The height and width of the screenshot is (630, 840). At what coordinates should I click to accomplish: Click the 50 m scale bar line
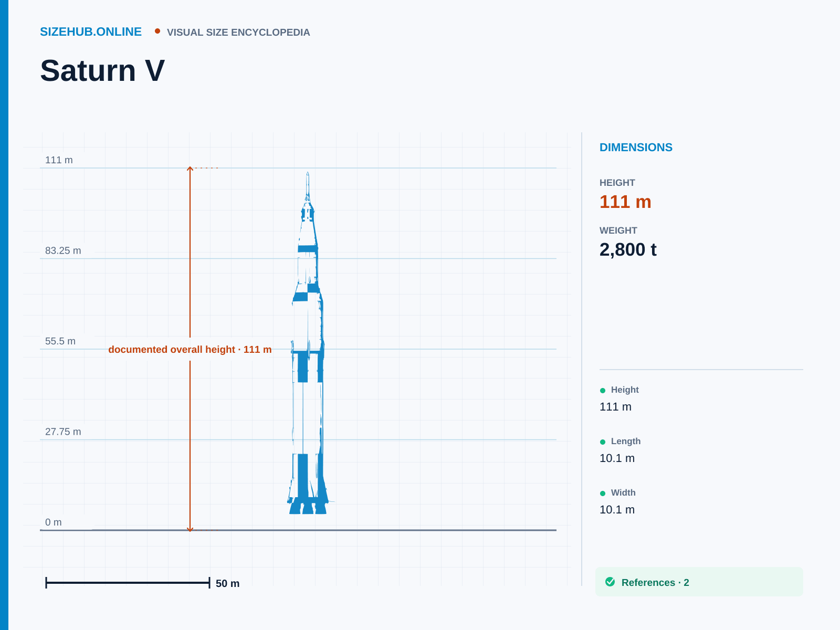point(128,583)
